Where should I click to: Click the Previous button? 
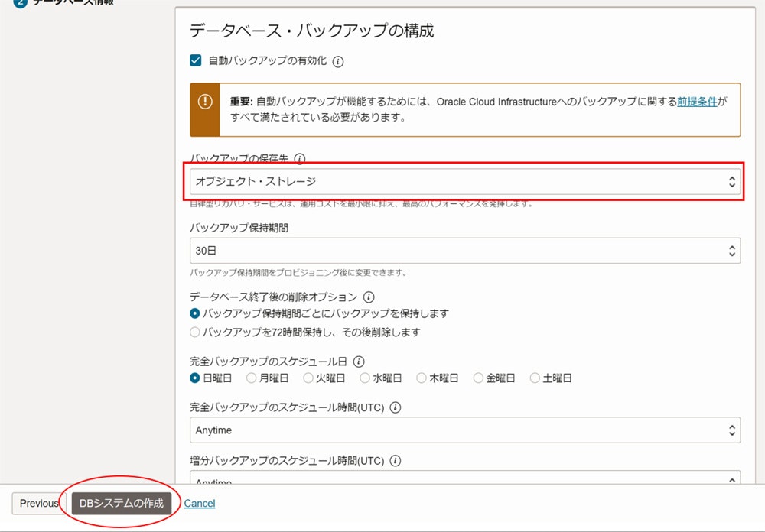[38, 503]
